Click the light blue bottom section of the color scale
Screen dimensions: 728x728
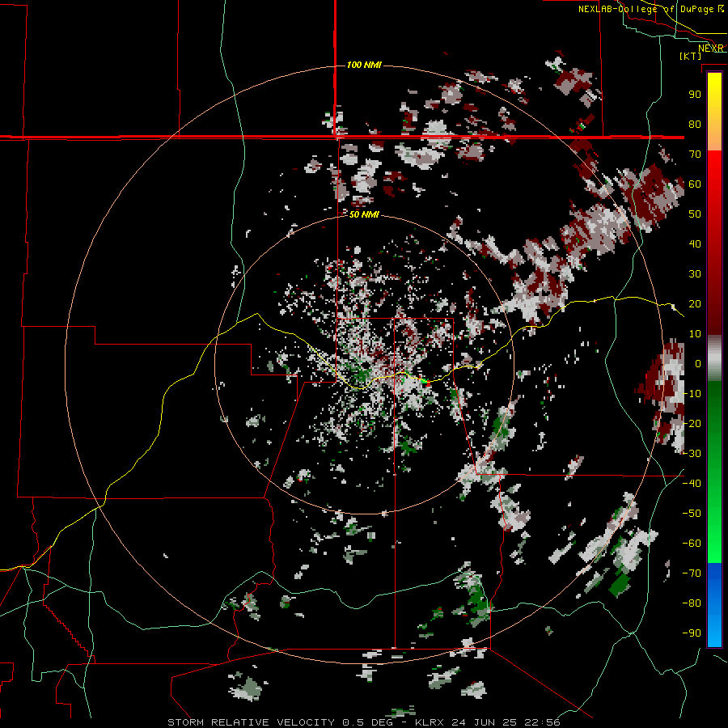tap(714, 632)
